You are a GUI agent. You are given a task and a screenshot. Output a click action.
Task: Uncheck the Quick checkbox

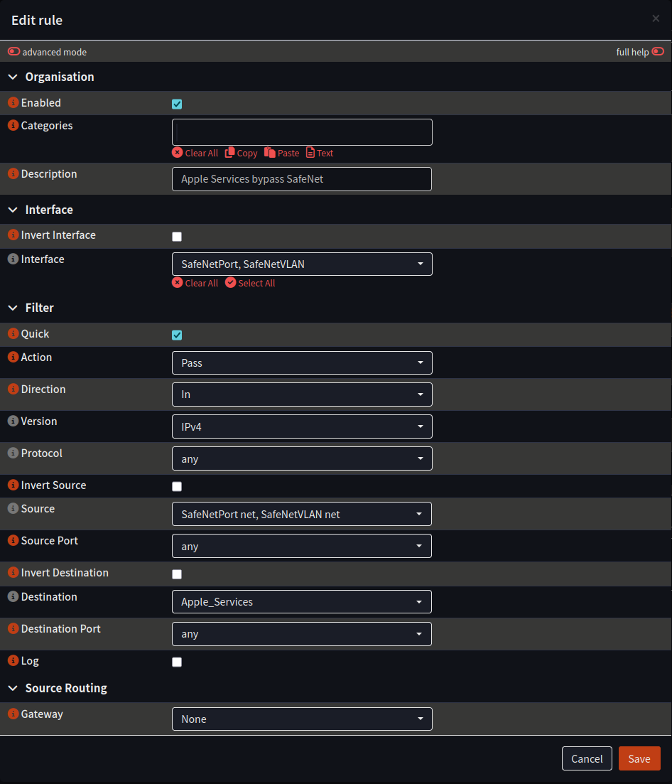click(x=177, y=335)
